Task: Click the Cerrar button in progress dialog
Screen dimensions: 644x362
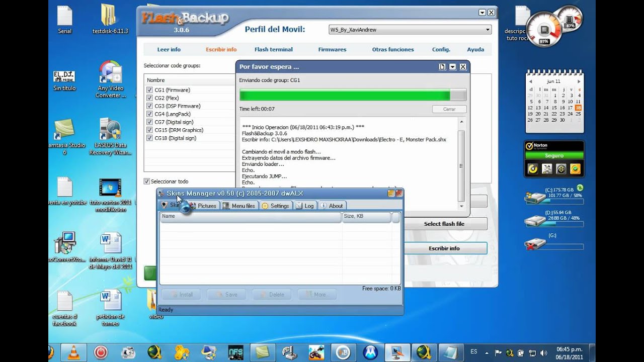Action: click(449, 109)
